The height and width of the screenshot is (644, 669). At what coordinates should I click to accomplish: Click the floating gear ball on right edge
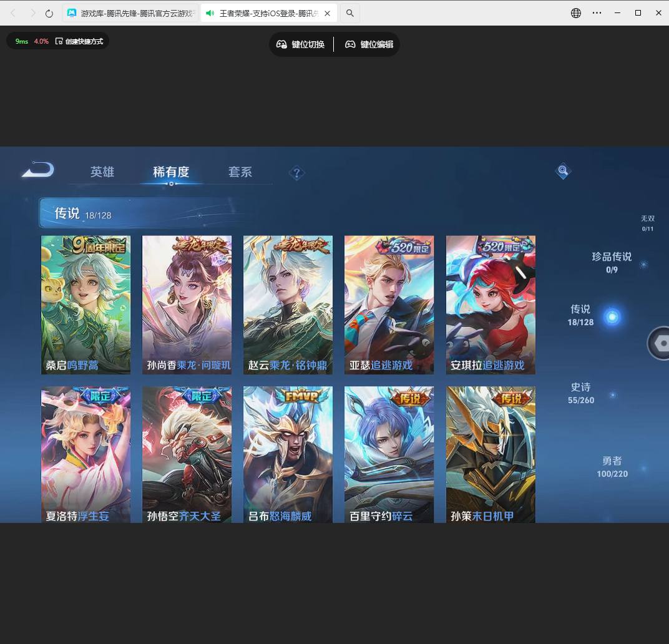click(660, 343)
